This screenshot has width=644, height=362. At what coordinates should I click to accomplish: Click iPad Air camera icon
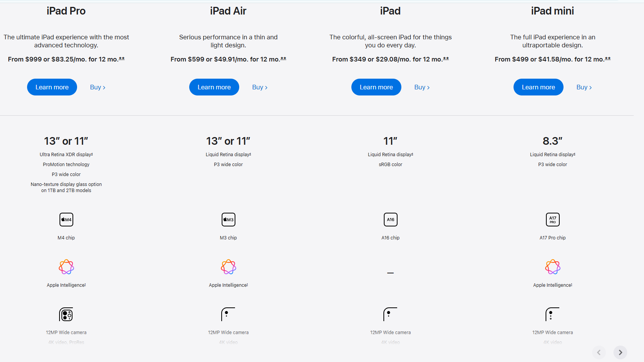click(x=228, y=314)
